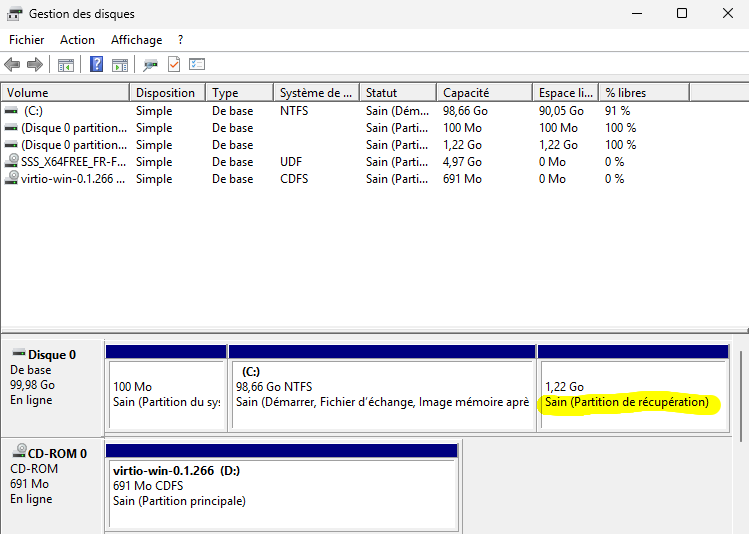Click the disk connection toolbar icon
The height and width of the screenshot is (534, 749).
pyautogui.click(x=150, y=65)
